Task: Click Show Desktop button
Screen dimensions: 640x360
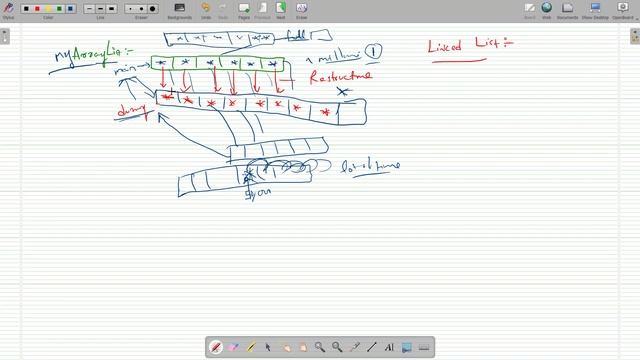Action: coord(595,11)
